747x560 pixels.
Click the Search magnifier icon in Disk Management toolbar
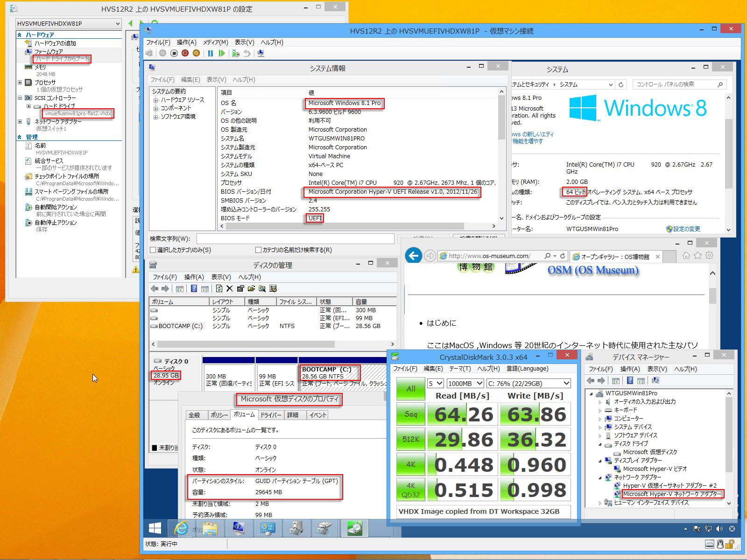pyautogui.click(x=262, y=288)
